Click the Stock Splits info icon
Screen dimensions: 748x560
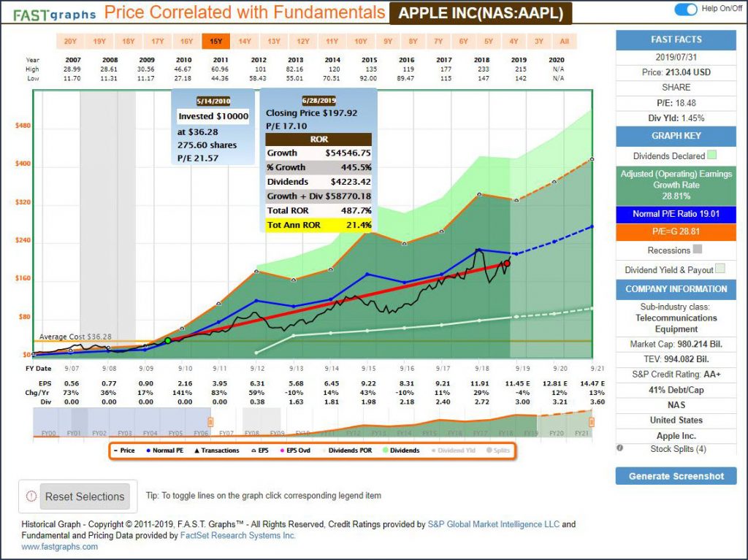click(x=620, y=448)
